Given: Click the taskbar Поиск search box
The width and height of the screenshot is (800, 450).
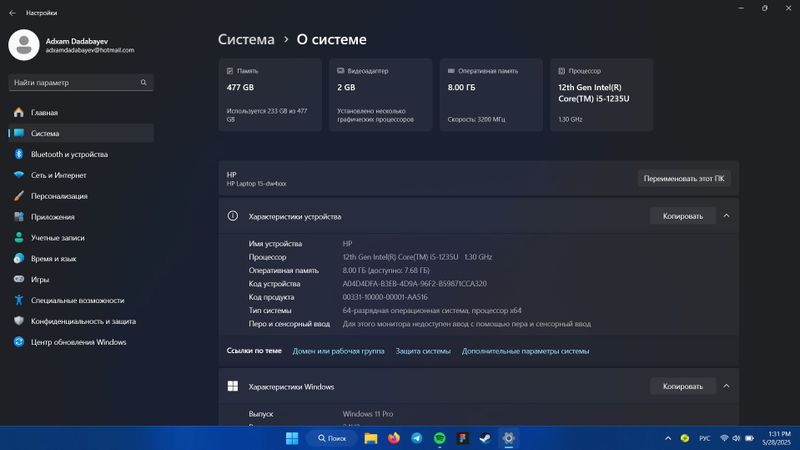Looking at the screenshot, I should [332, 438].
